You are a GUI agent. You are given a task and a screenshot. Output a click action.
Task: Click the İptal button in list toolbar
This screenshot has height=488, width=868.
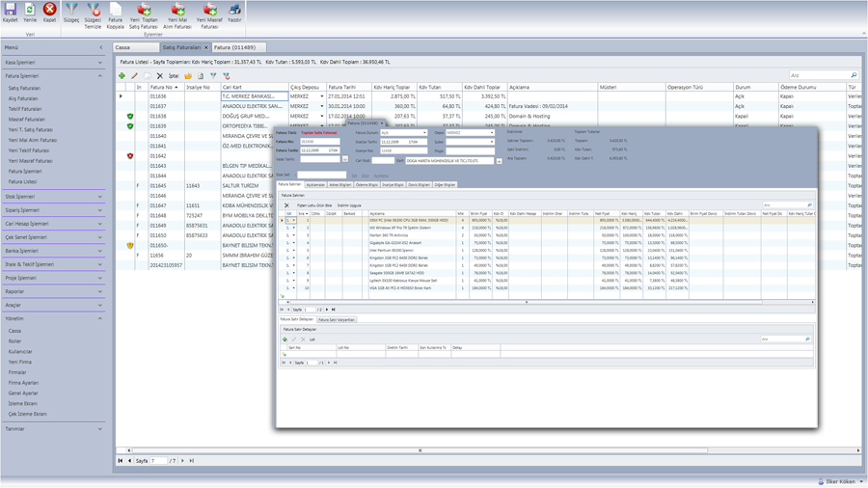pos(174,75)
